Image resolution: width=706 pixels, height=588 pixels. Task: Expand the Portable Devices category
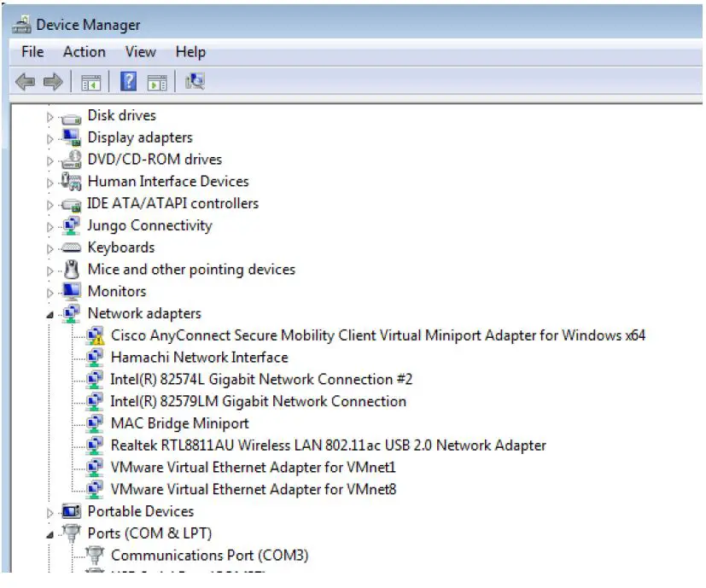[50, 512]
